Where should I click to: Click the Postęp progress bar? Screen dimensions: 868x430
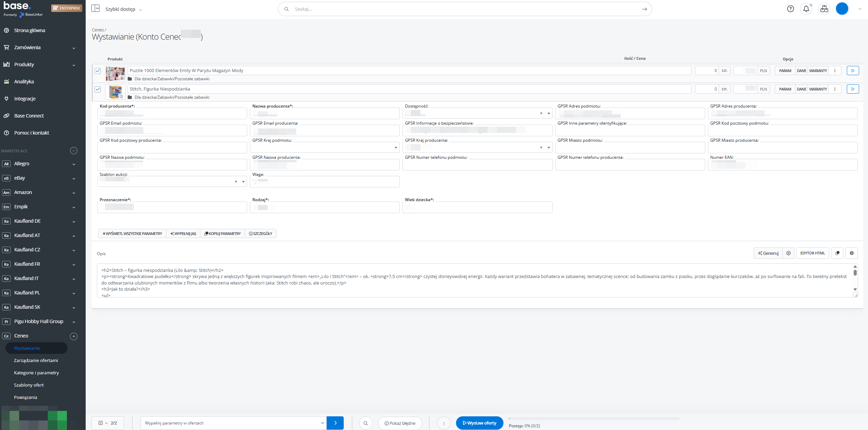click(x=594, y=418)
